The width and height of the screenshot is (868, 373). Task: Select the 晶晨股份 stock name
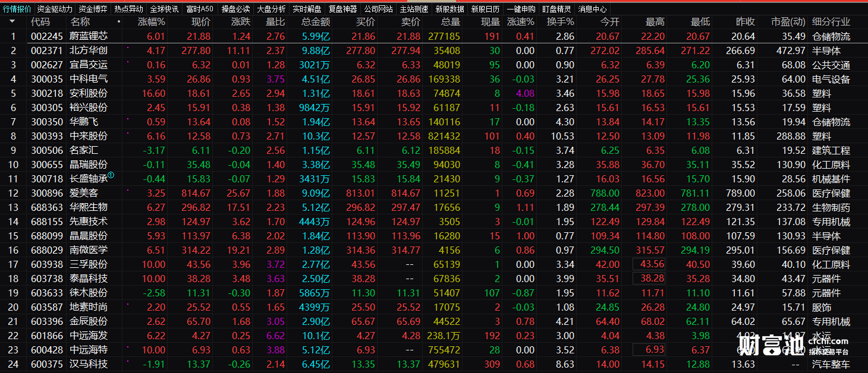tap(89, 236)
